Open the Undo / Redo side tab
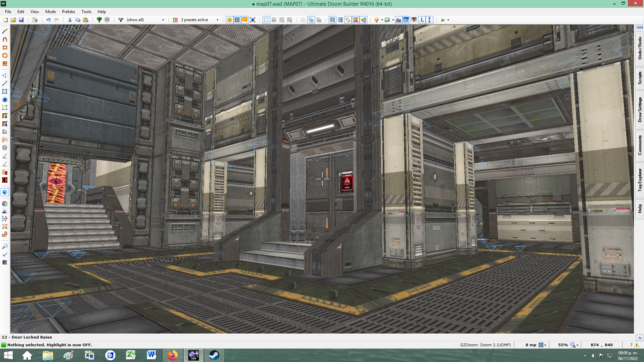 (x=640, y=49)
